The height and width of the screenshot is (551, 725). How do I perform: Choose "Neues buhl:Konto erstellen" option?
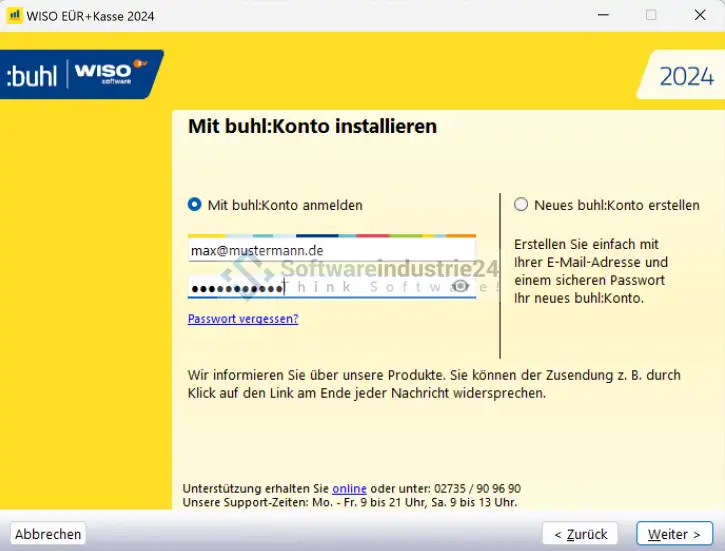521,205
